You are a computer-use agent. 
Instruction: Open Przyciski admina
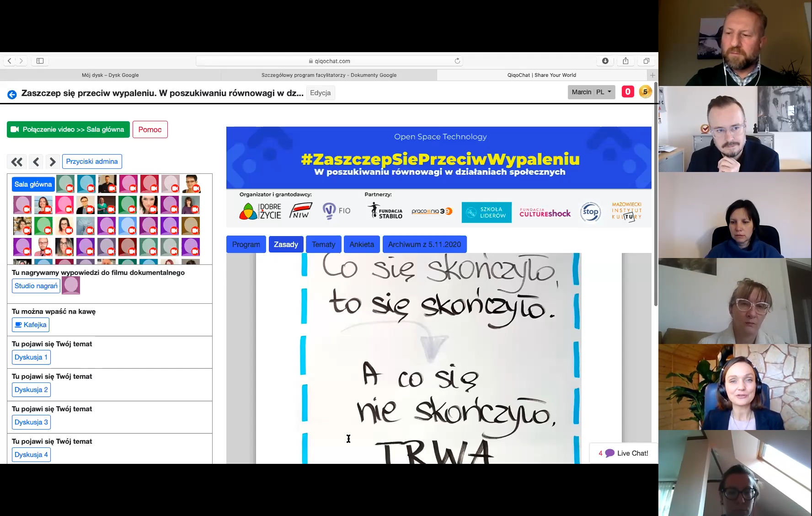coord(92,161)
